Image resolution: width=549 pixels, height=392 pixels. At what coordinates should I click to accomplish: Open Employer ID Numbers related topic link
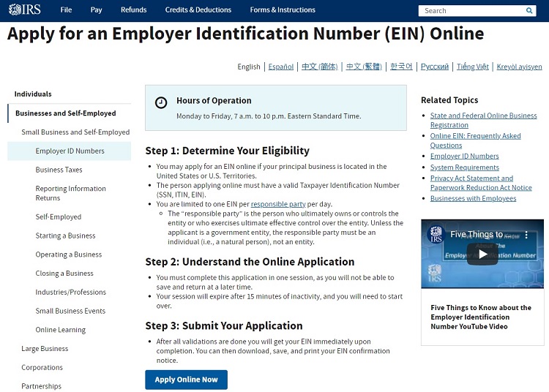coord(464,157)
